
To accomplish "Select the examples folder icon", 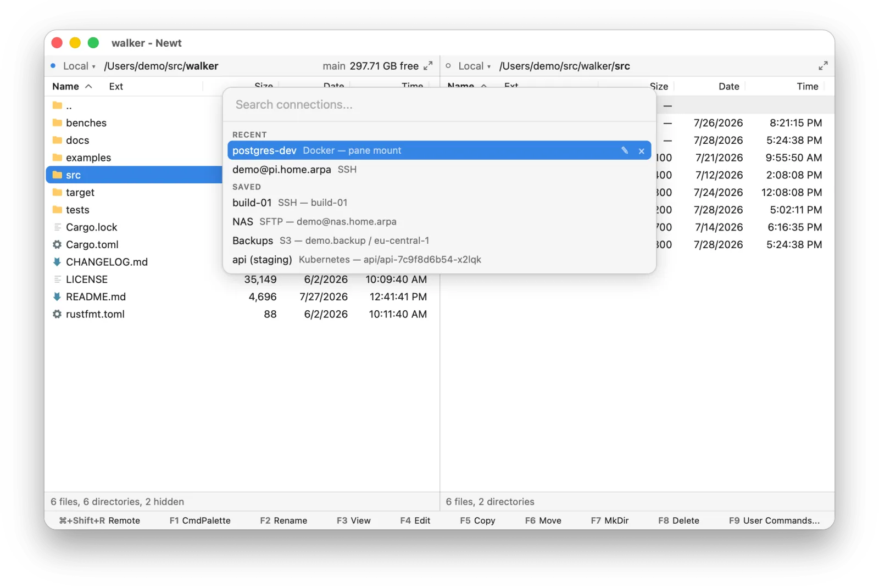I will click(57, 158).
